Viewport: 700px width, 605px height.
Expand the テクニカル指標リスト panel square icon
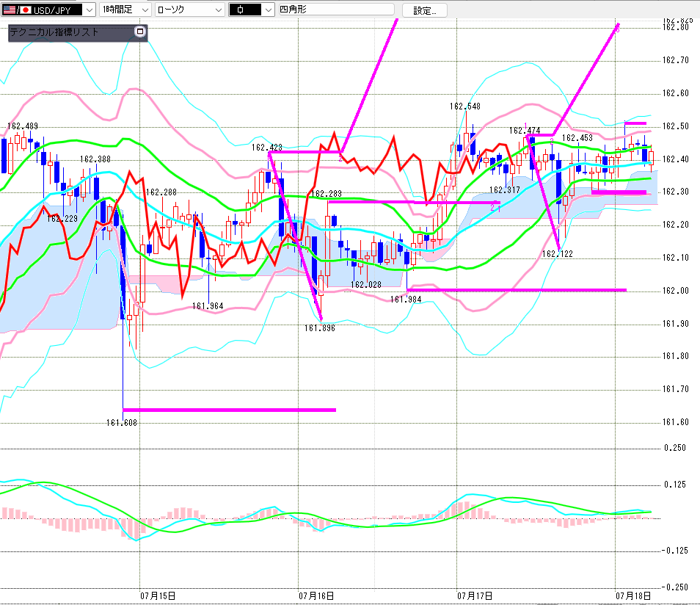click(139, 32)
